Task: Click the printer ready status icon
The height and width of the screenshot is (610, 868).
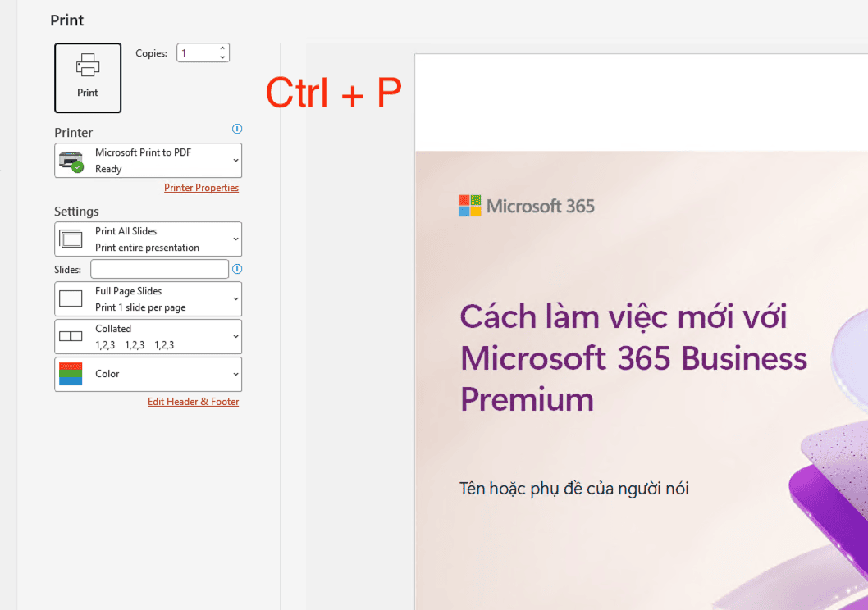Action: click(71, 162)
